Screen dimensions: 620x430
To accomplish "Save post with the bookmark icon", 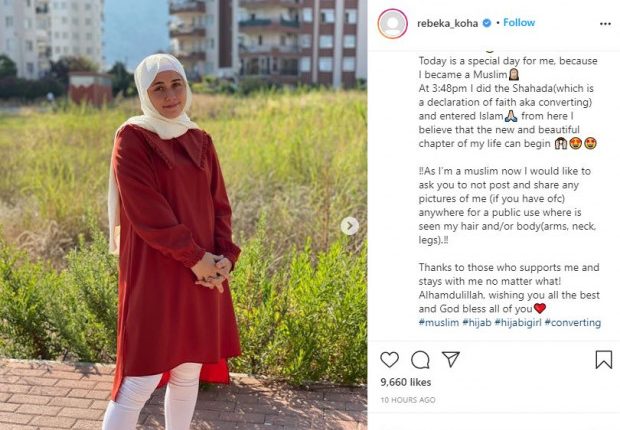I will 603,360.
